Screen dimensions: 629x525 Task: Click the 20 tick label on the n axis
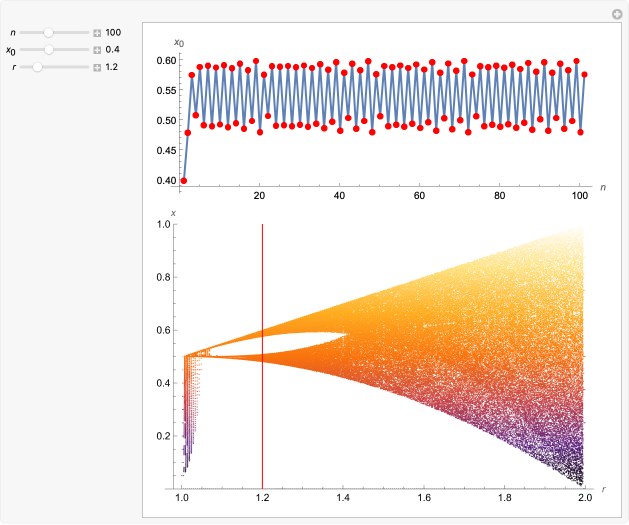coord(259,196)
